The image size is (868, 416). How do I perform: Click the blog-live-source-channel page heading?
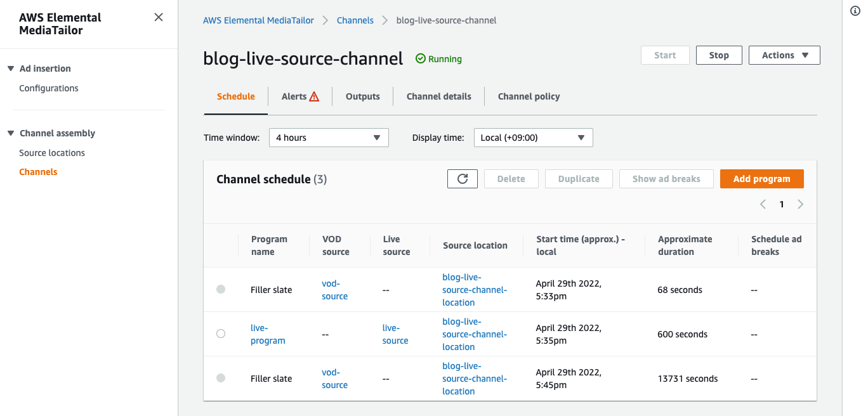click(303, 58)
